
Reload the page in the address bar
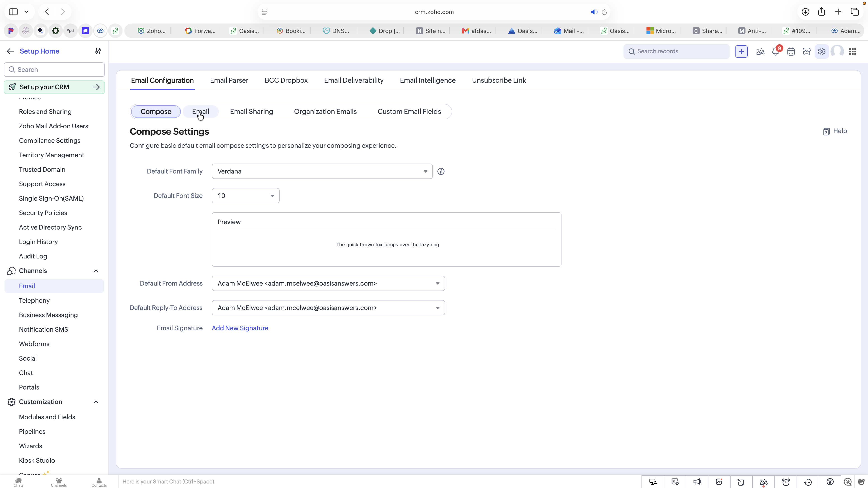pos(604,12)
